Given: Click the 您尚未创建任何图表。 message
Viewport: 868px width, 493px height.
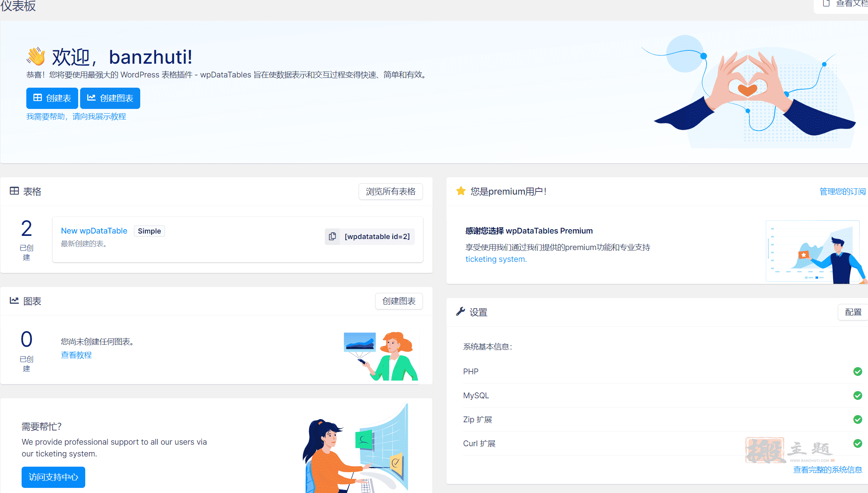Looking at the screenshot, I should [99, 342].
